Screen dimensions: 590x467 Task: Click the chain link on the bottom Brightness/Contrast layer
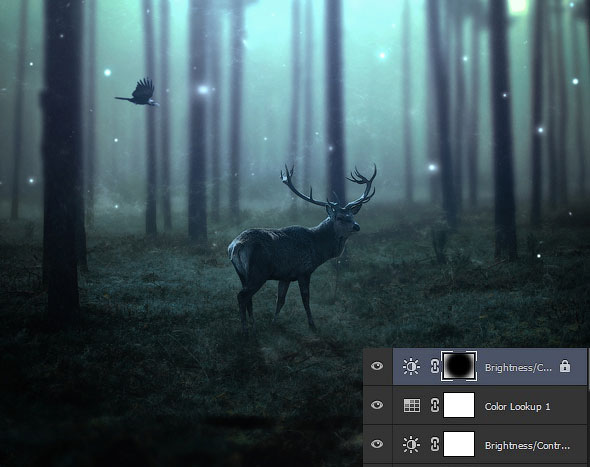point(435,444)
